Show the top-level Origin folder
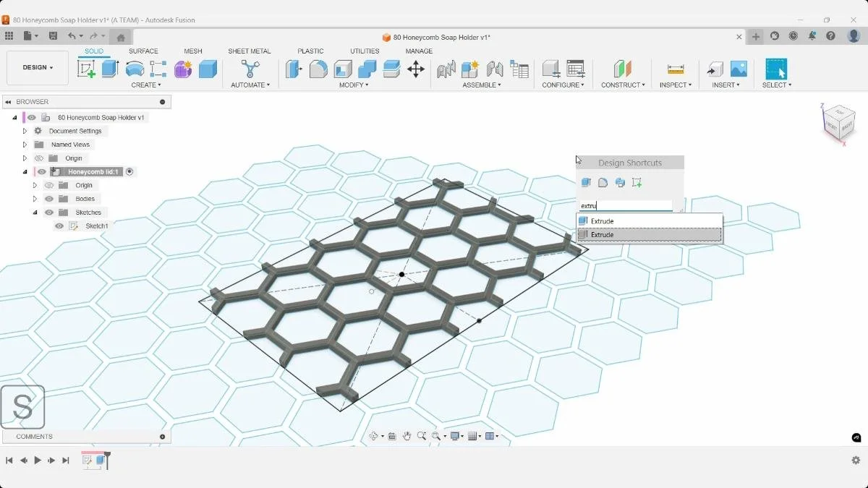 (39, 158)
